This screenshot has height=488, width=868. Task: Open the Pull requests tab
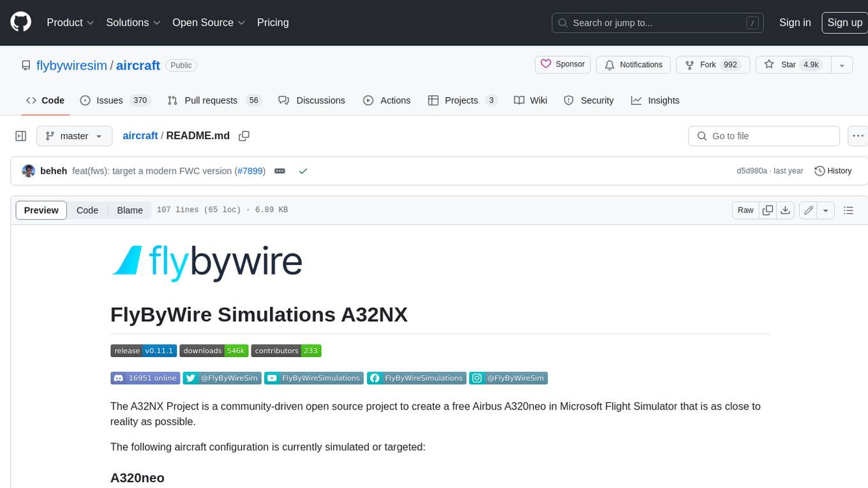pos(214,100)
